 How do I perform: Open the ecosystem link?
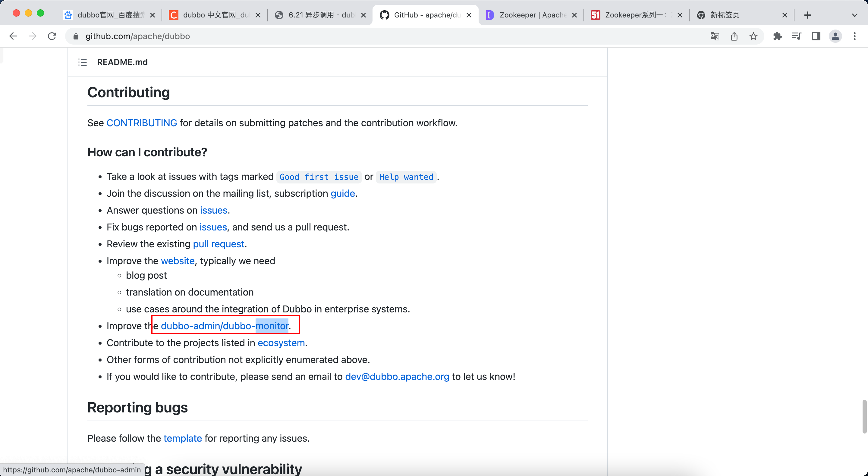[x=281, y=343]
